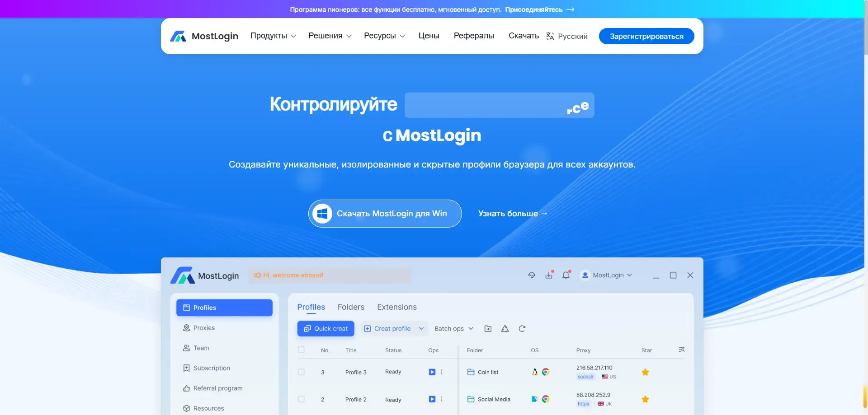This screenshot has height=415, width=868.
Task: Click proxy address 88.208.252.9
Action: [593, 395]
